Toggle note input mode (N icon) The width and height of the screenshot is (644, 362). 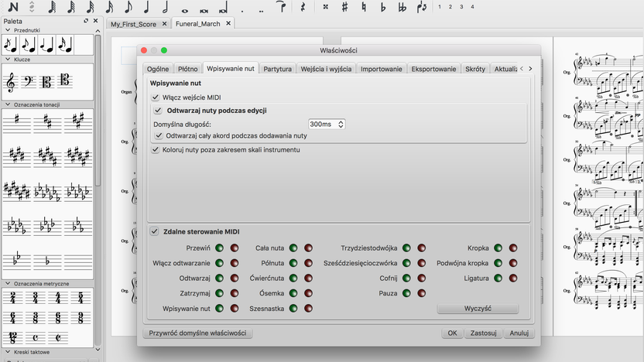pos(13,6)
